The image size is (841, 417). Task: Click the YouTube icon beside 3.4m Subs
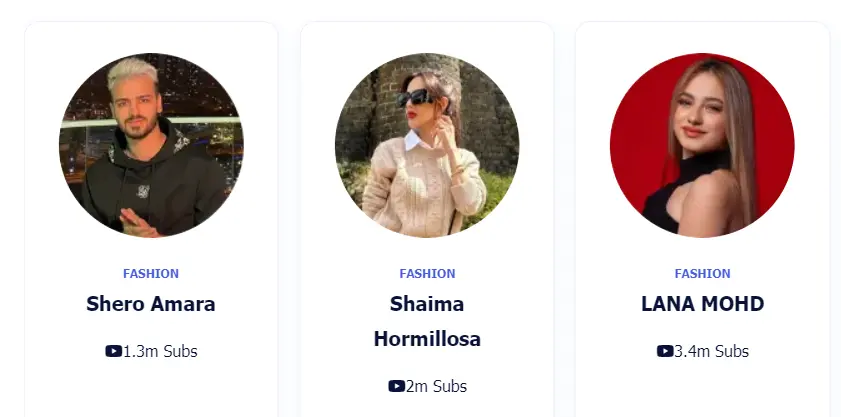[x=664, y=351]
